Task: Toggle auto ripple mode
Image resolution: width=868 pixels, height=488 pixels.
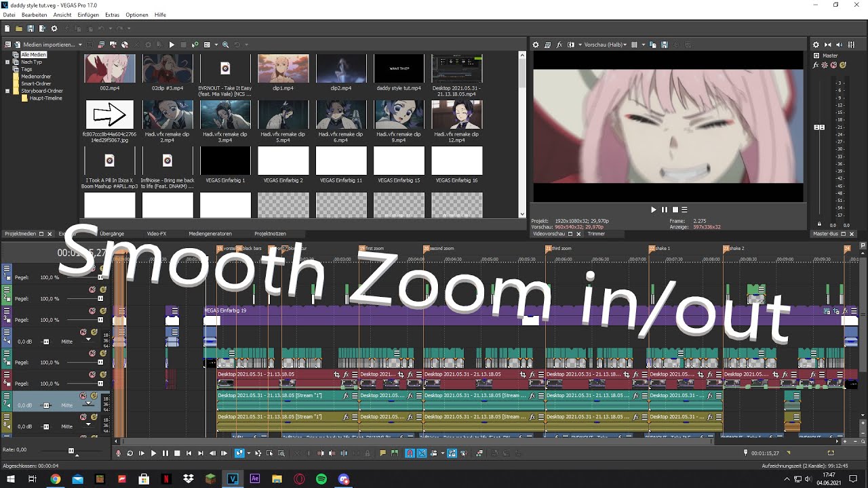Action: click(434, 453)
